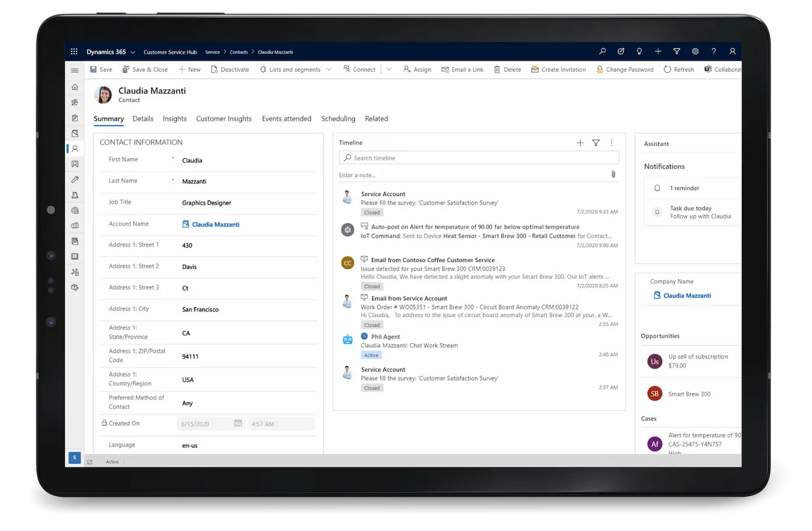Open Account Name link Claudia Mazzanti
The image size is (812, 531).
215,224
